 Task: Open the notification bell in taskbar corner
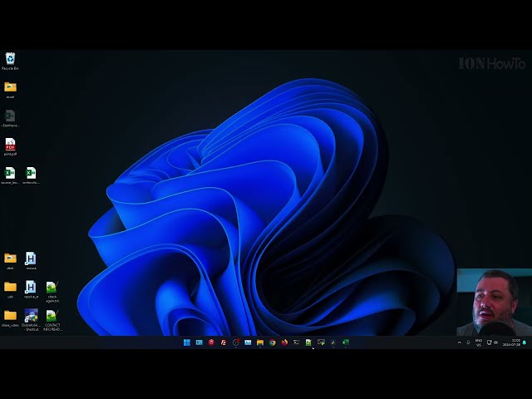(525, 342)
